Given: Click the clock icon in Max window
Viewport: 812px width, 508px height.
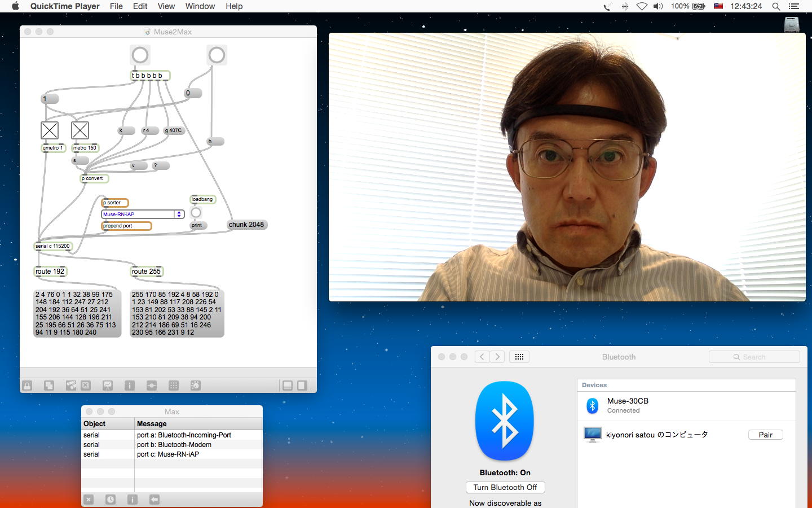Looking at the screenshot, I should click(111, 500).
